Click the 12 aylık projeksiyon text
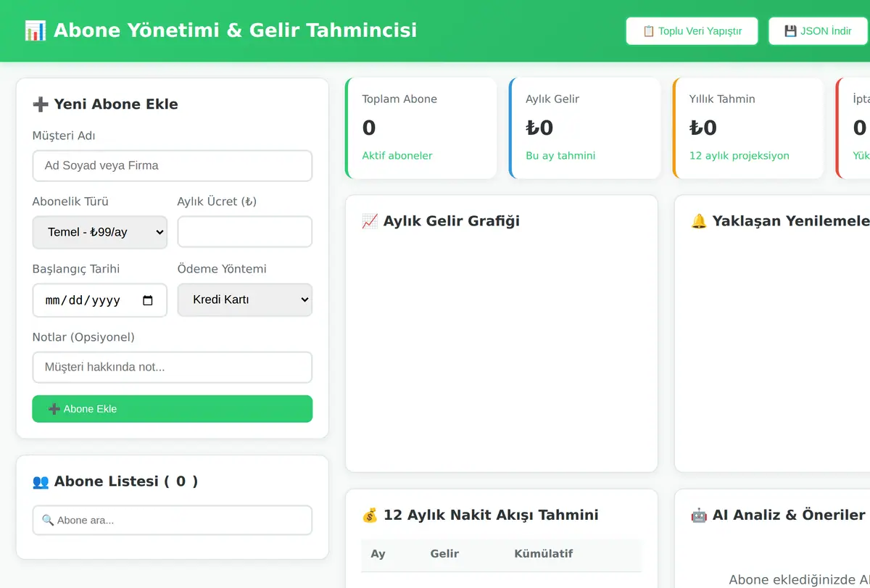The image size is (870, 588). point(739,156)
